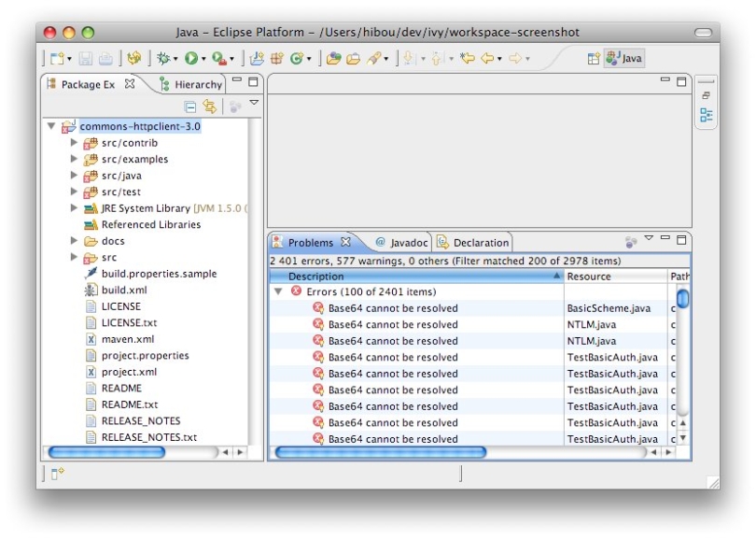The height and width of the screenshot is (539, 756).
Task: Minimize the Problems view panel
Action: (665, 237)
